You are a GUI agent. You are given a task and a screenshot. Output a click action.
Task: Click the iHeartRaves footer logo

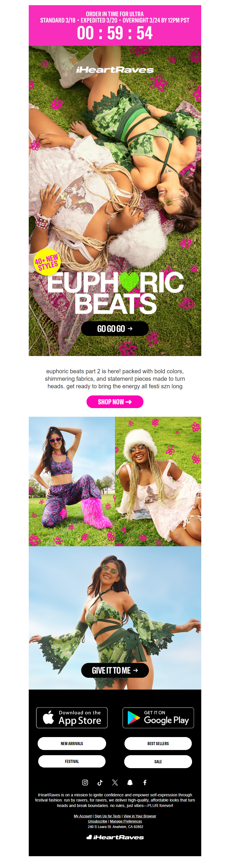click(115, 837)
